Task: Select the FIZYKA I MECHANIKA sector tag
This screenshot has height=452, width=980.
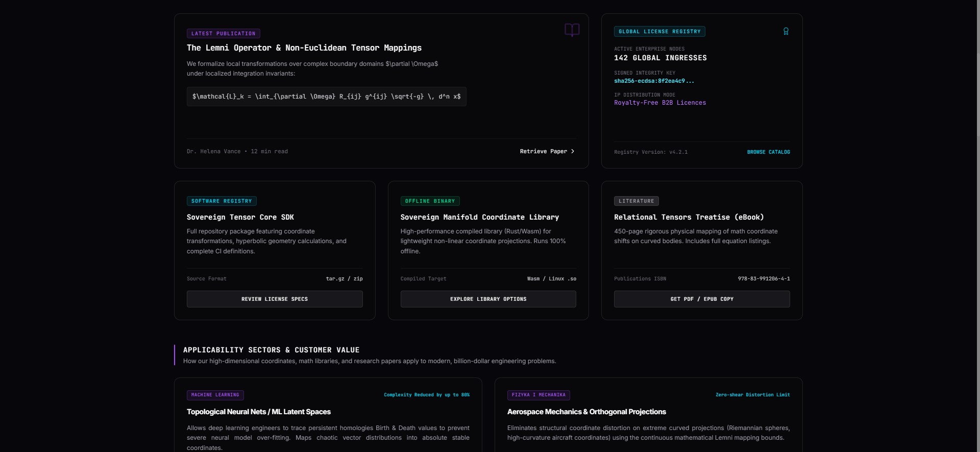Action: point(538,395)
